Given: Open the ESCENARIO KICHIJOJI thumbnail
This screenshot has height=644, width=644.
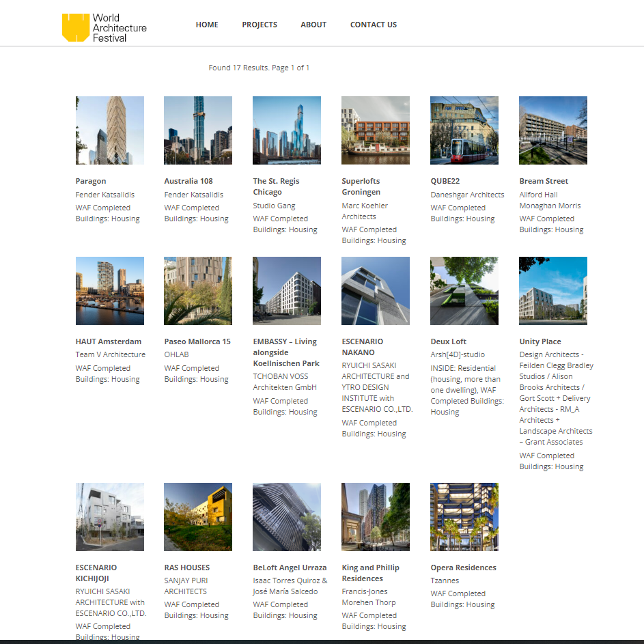Looking at the screenshot, I should tap(110, 517).
